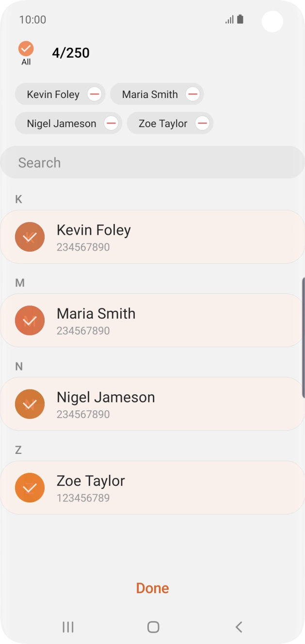Click the fast scroll bar handle
This screenshot has width=305, height=644.
[303, 330]
